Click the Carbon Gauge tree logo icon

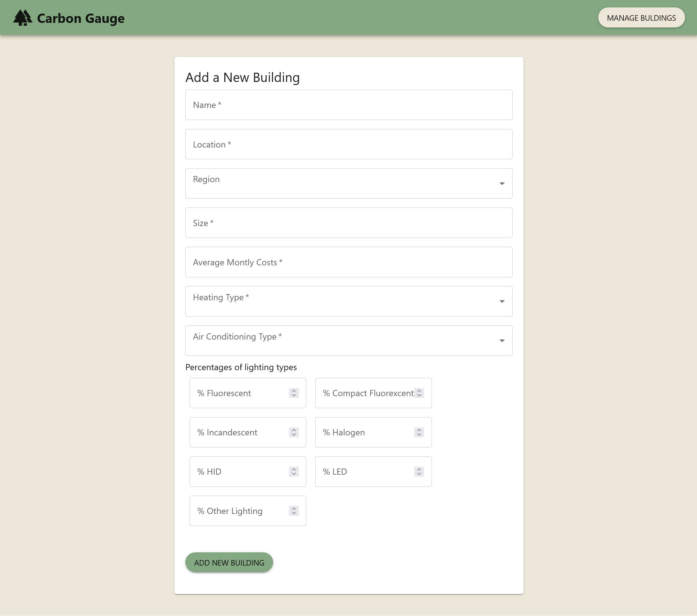click(23, 18)
